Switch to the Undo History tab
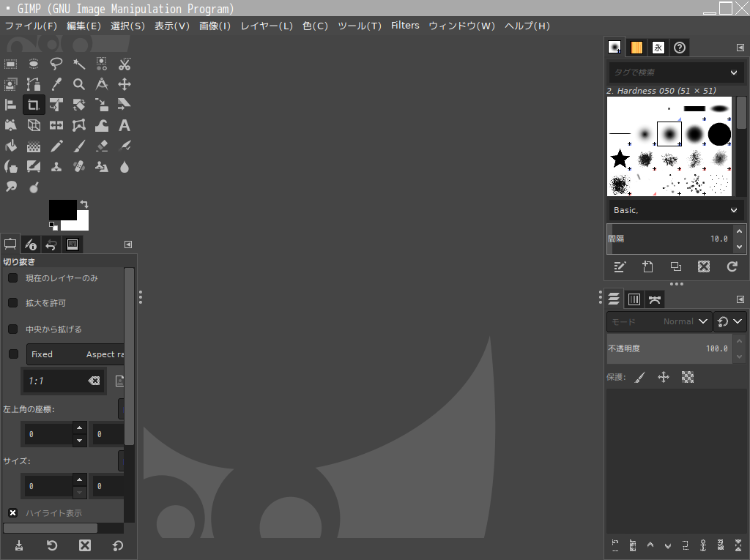The image size is (750, 560). pyautogui.click(x=51, y=244)
